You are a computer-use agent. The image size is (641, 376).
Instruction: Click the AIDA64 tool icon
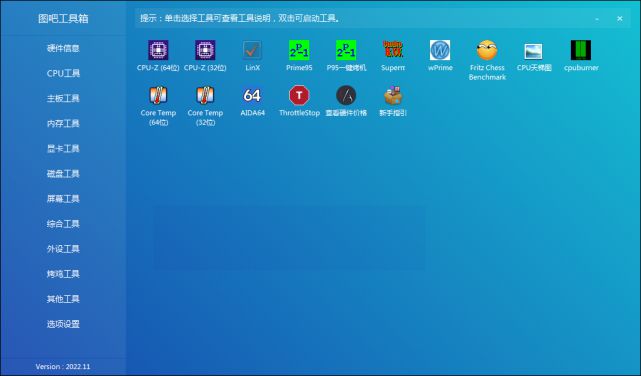(x=252, y=96)
